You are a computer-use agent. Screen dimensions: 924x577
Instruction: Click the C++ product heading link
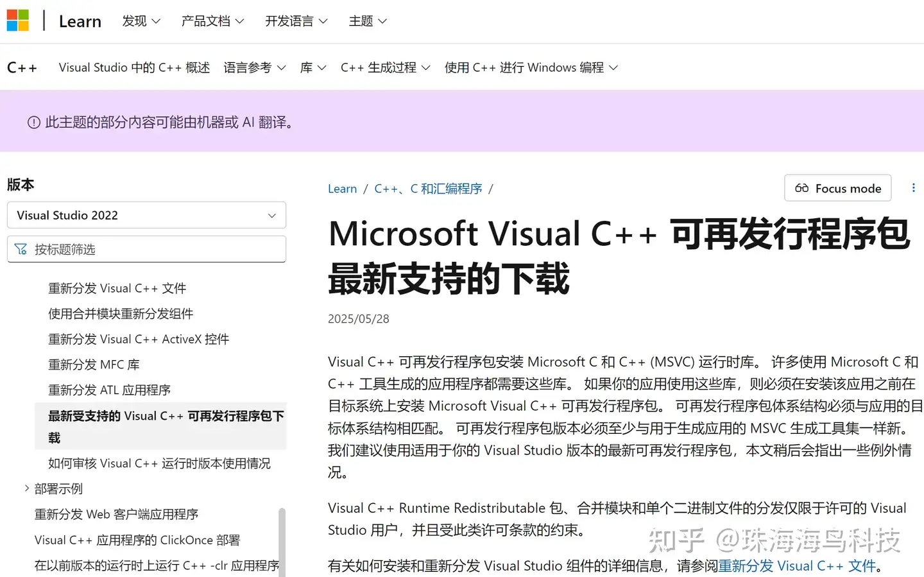22,67
